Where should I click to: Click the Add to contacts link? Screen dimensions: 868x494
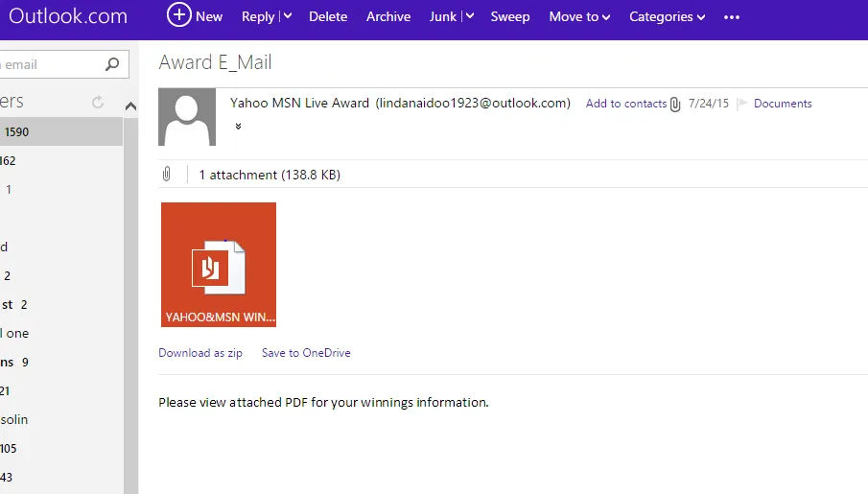click(x=625, y=104)
